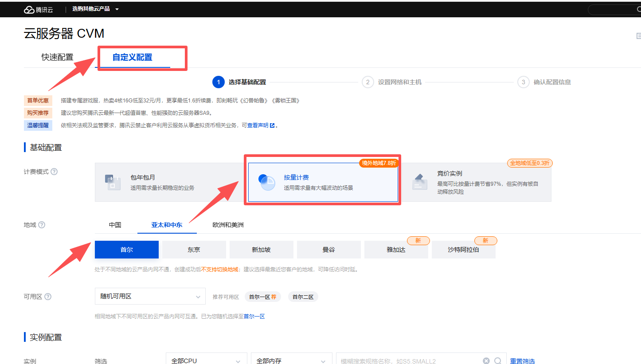Open the 亚太和中东 region tab

[167, 225]
